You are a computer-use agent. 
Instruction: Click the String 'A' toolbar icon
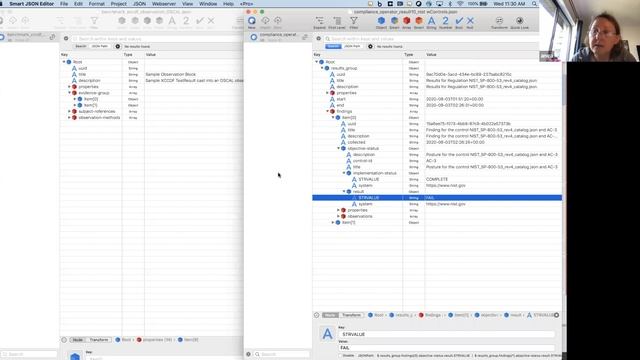click(431, 22)
